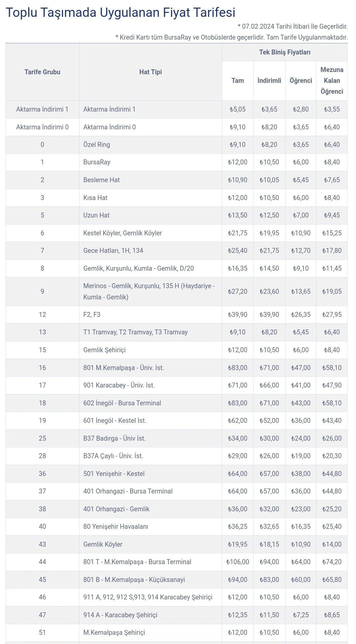Image resolution: width=356 pixels, height=644 pixels.
Task: Select the F2, F3 line type cell
Action: pos(92,315)
